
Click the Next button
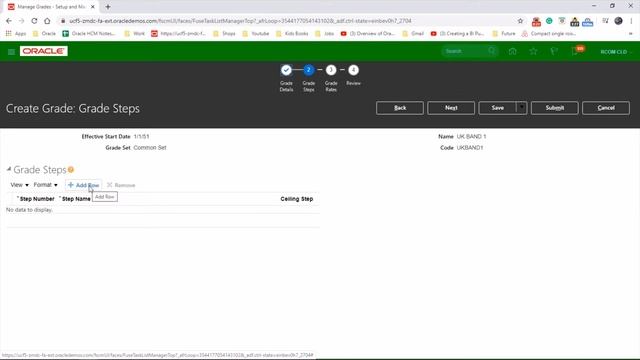[x=451, y=108]
